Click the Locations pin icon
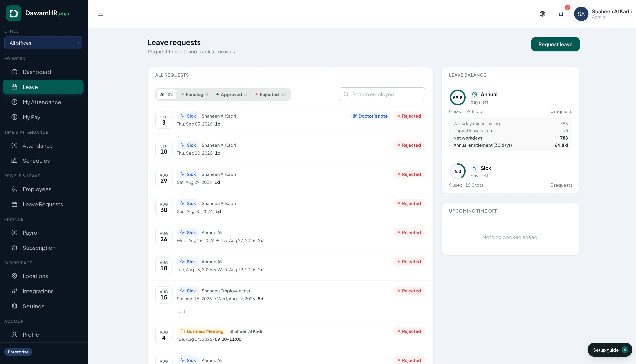 15,276
